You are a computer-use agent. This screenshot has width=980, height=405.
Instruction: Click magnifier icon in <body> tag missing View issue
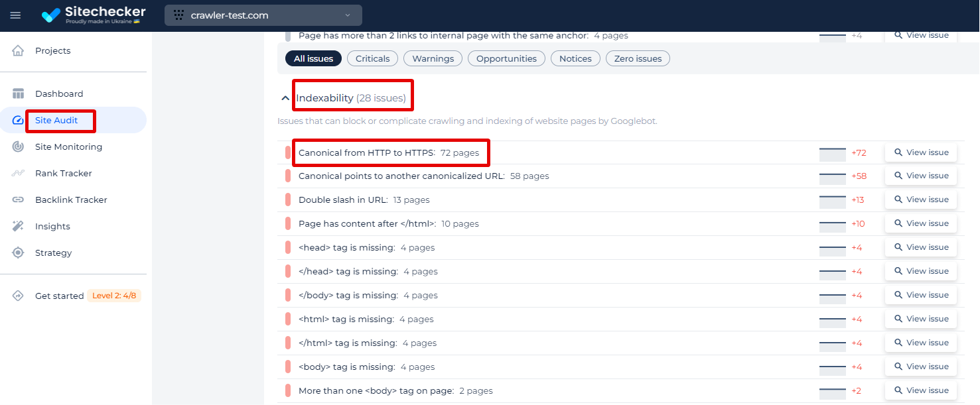coord(898,367)
